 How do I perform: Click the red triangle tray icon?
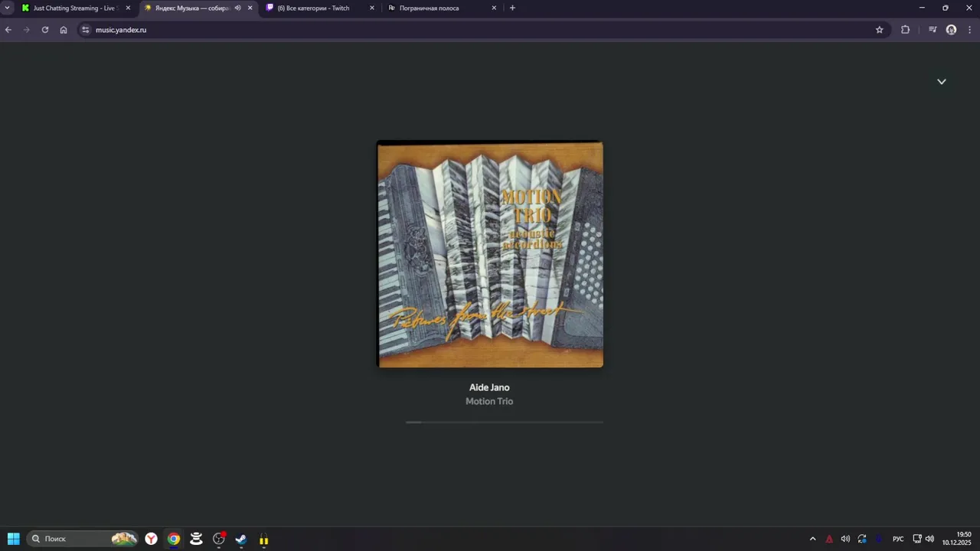click(x=829, y=539)
